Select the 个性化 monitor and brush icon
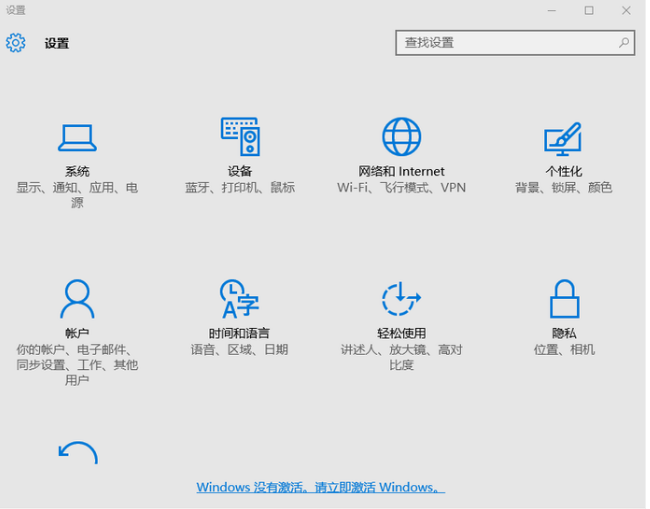The height and width of the screenshot is (509, 650). 563,137
